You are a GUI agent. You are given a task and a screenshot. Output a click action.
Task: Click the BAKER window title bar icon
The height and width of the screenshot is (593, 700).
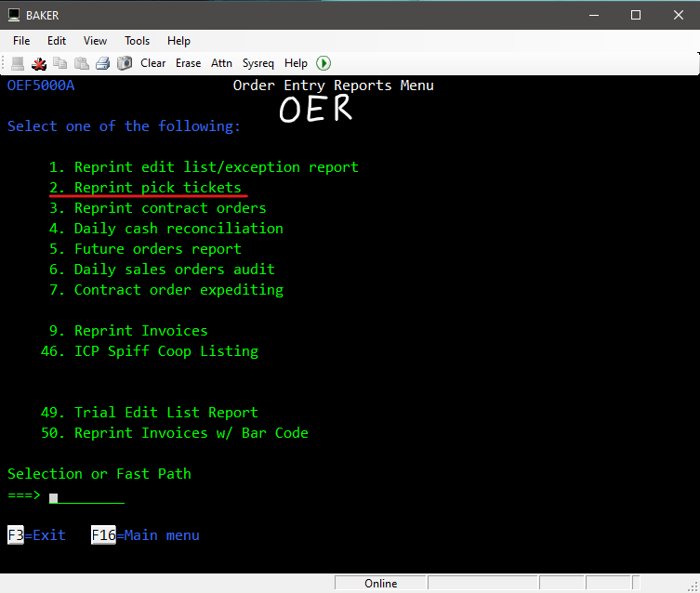[x=15, y=15]
